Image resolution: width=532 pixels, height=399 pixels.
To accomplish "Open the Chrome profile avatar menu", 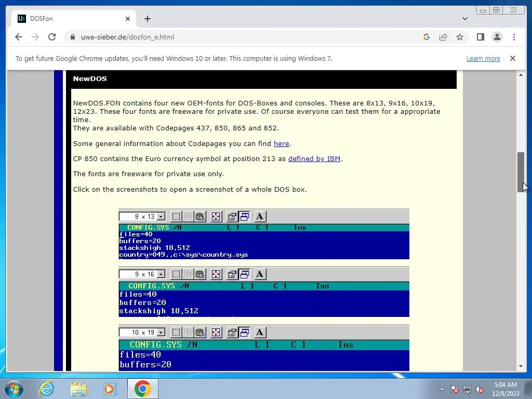I will pos(497,37).
